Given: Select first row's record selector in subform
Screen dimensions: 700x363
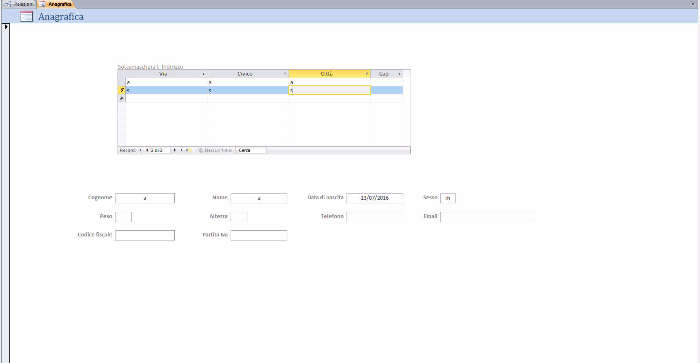Looking at the screenshot, I should click(121, 82).
